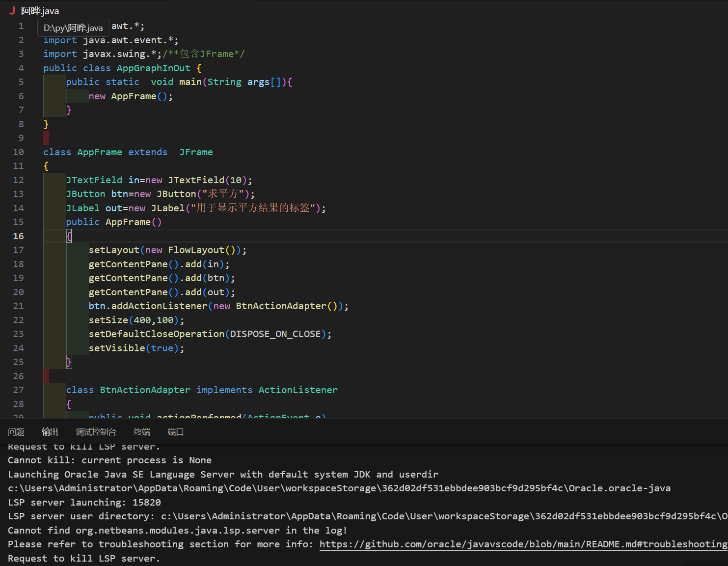The width and height of the screenshot is (728, 566).
Task: Click 'setVisible(true);' statement
Action: [x=136, y=348]
